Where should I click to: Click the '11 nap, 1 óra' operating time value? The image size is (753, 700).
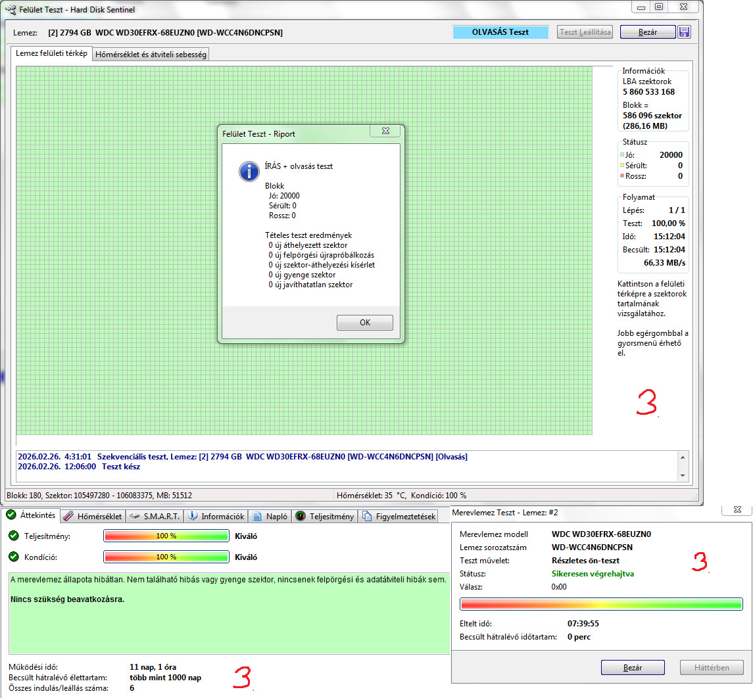pyautogui.click(x=153, y=667)
